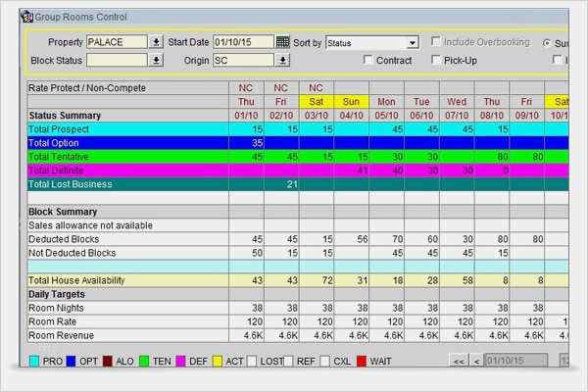Select the Total Tentative row label

[59, 157]
